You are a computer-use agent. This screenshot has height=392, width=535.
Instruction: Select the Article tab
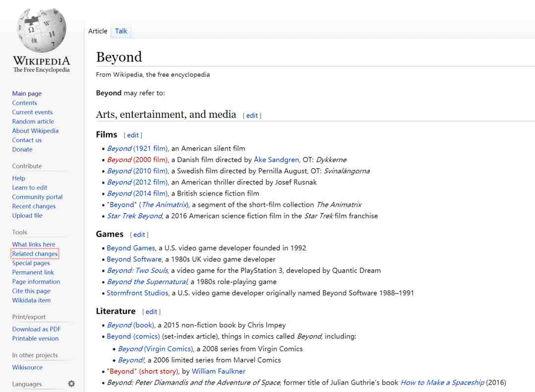click(x=98, y=31)
